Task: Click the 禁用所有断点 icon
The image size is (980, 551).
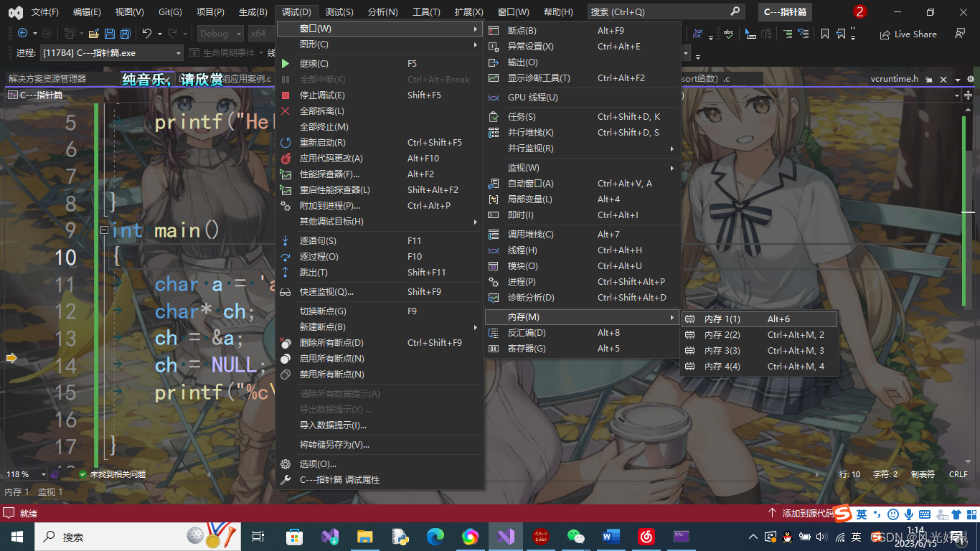Action: (286, 375)
